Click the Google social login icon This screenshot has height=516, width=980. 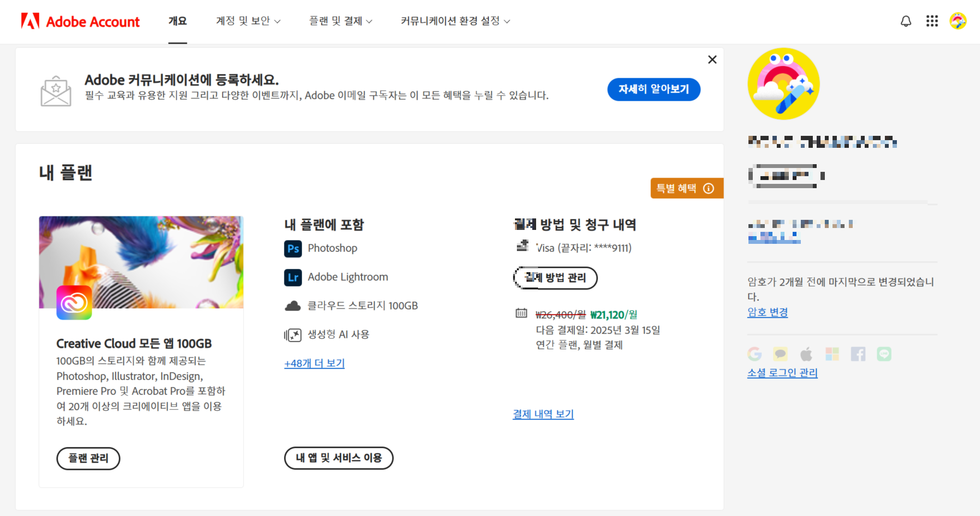click(x=755, y=354)
